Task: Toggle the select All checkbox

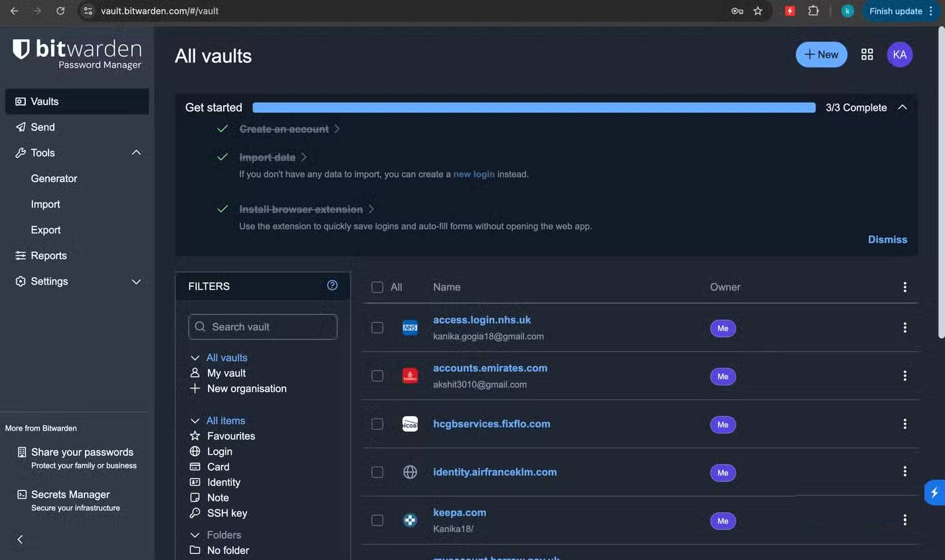Action: click(x=377, y=287)
